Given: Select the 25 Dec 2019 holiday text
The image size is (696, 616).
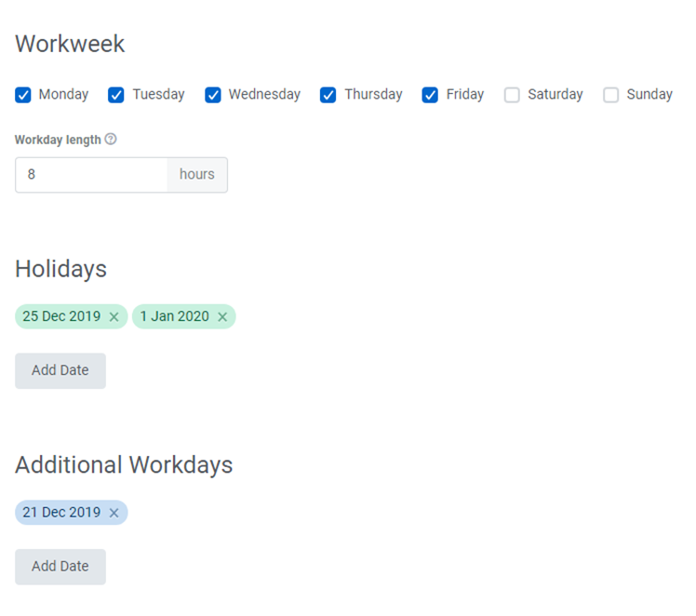Looking at the screenshot, I should (x=61, y=316).
